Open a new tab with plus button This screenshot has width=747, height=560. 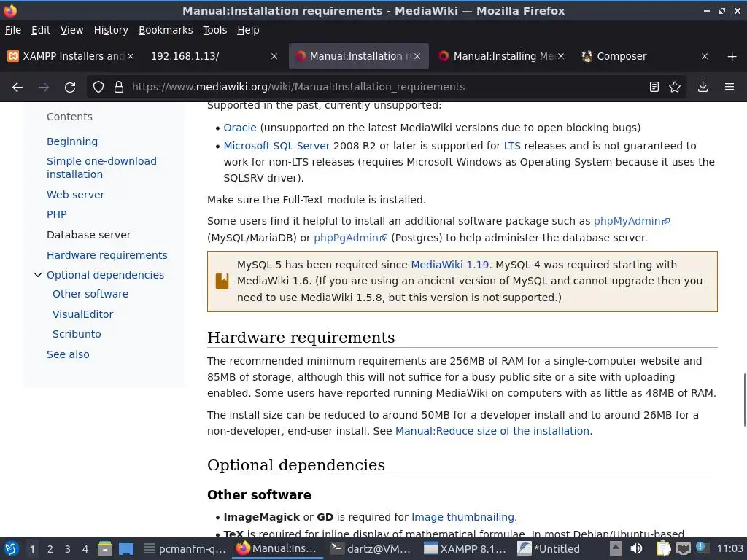point(732,57)
